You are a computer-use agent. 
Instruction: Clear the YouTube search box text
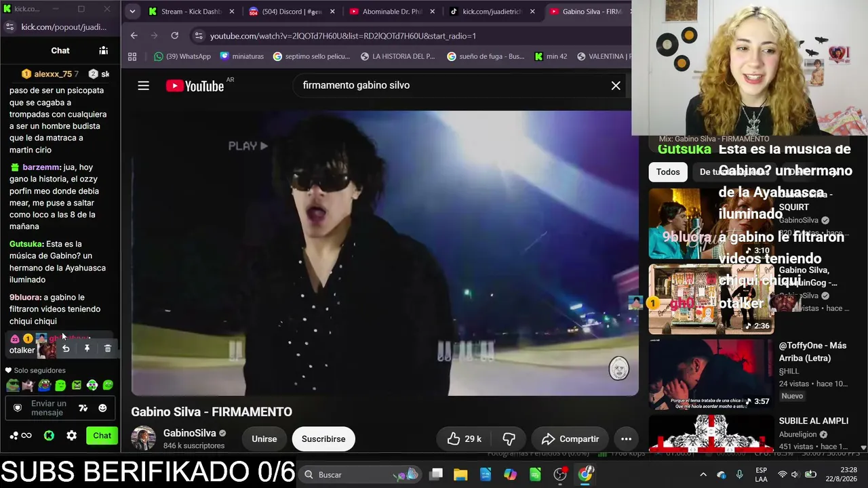tap(616, 85)
